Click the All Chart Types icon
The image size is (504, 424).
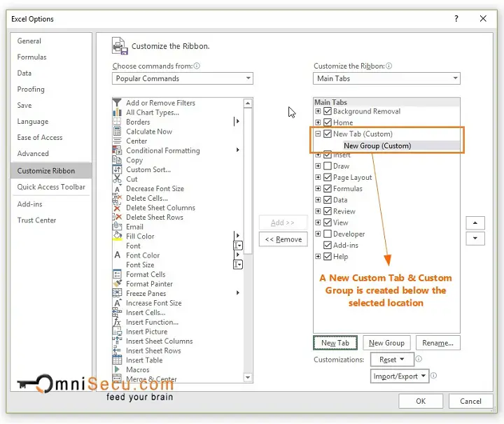(117, 113)
